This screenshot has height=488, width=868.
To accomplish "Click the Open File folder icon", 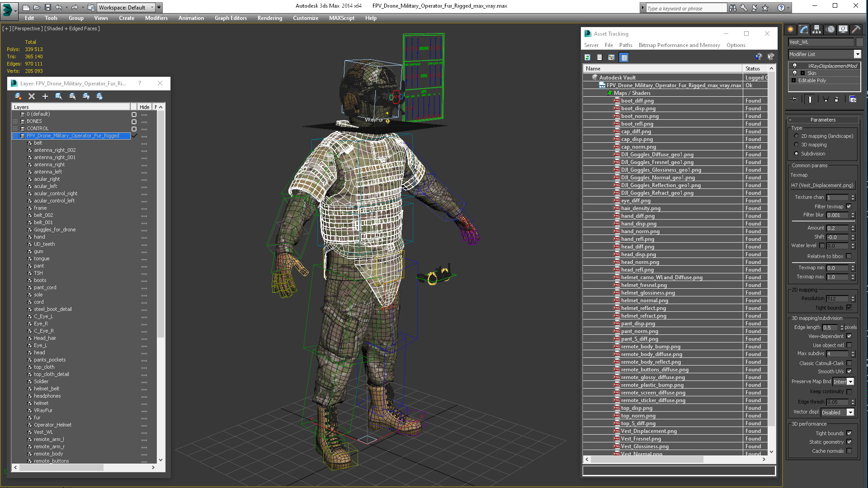I will coord(37,7).
